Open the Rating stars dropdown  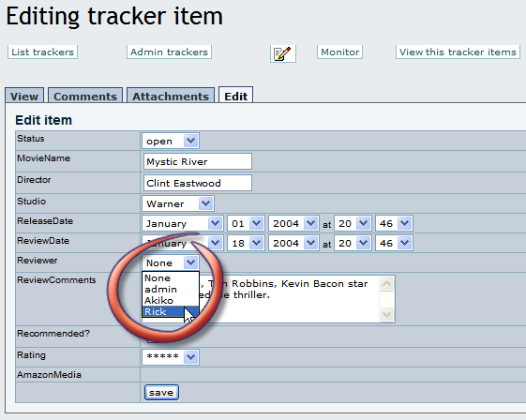coord(171,357)
